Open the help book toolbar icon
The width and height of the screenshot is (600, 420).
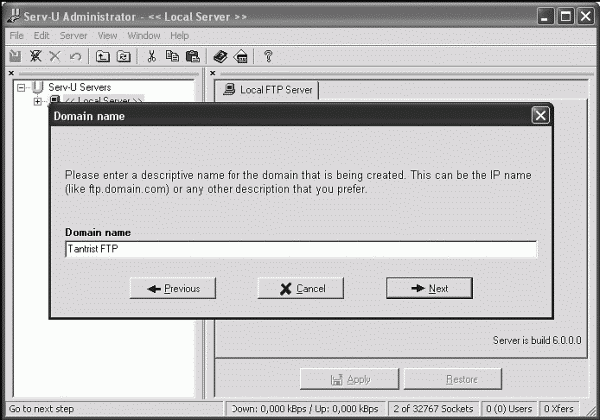220,57
